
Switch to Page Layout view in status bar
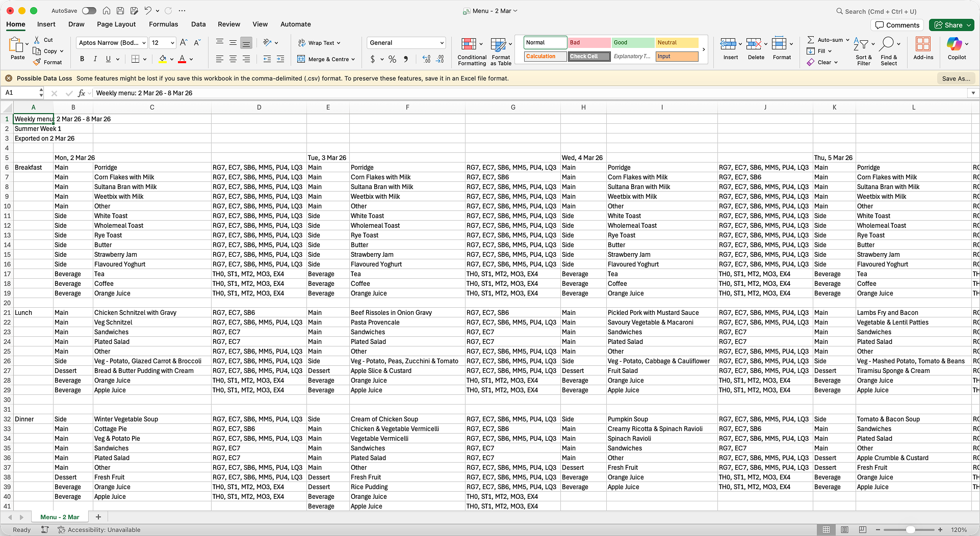pos(844,530)
